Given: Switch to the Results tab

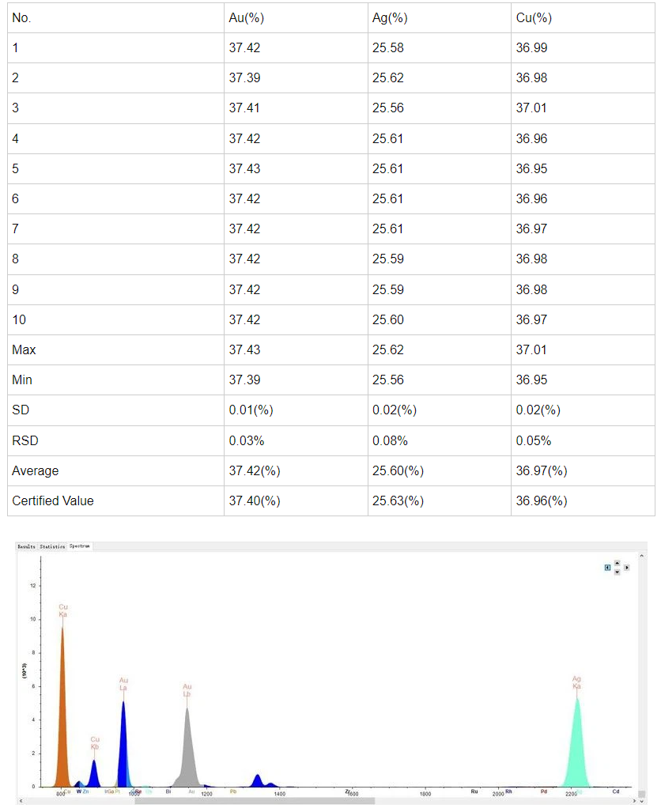Looking at the screenshot, I should click(27, 546).
